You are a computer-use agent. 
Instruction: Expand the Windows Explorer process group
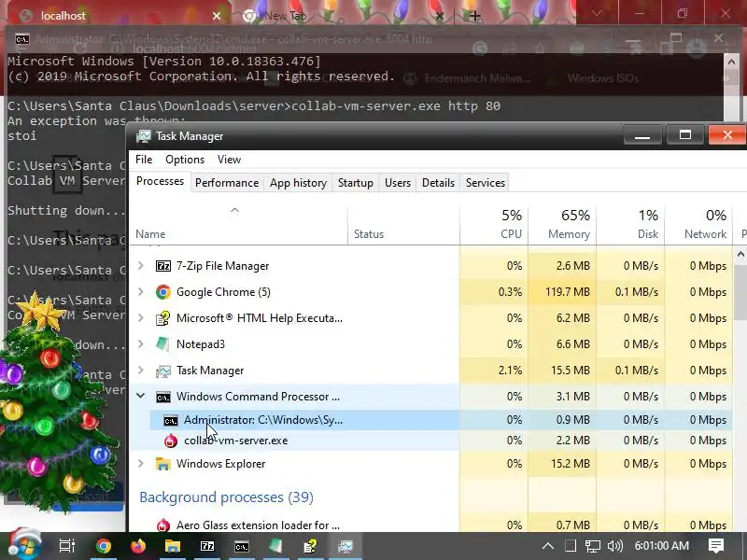click(x=141, y=464)
